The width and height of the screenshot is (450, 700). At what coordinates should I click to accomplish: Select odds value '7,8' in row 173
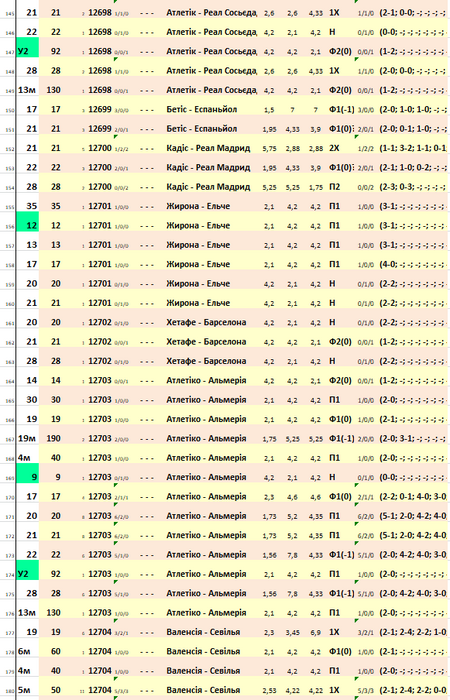pyautogui.click(x=292, y=555)
